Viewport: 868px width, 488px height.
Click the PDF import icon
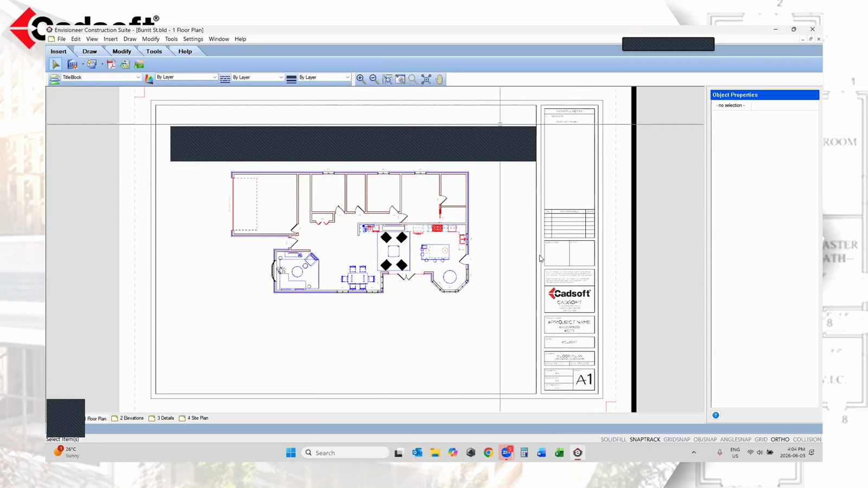point(111,65)
